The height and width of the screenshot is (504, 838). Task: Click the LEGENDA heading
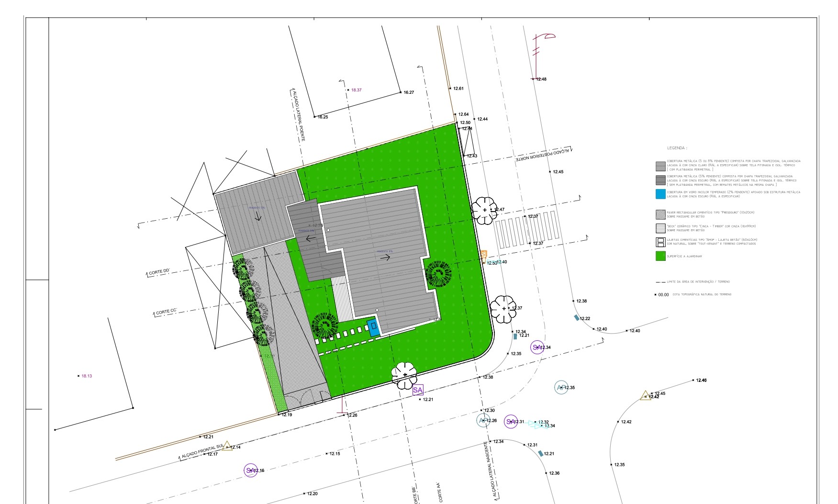tap(677, 148)
